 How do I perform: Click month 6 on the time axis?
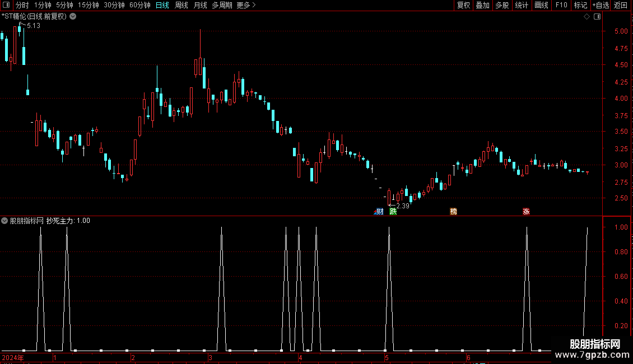468,357
